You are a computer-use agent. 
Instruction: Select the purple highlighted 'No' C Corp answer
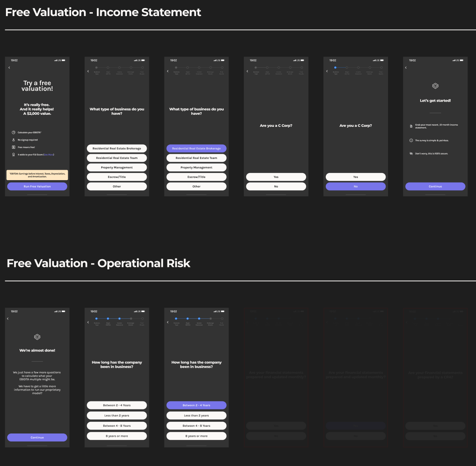pyautogui.click(x=355, y=187)
